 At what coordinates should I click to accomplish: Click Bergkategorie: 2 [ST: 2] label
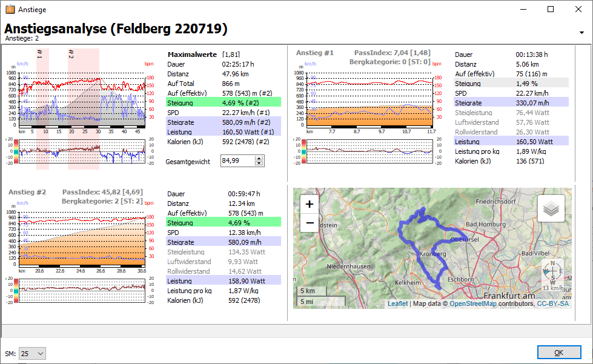[102, 201]
